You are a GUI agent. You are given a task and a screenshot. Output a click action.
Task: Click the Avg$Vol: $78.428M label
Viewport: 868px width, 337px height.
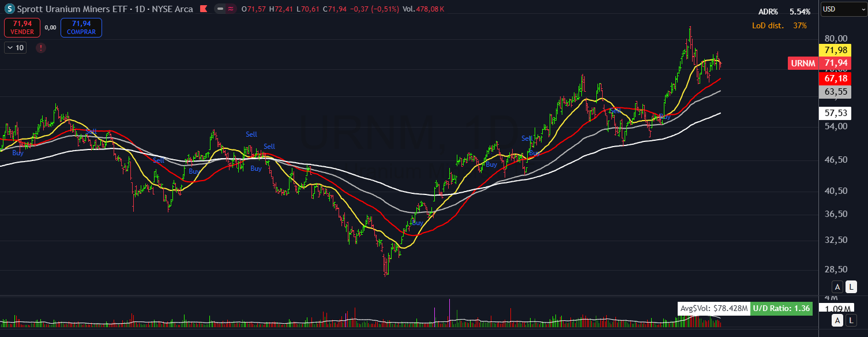(713, 309)
